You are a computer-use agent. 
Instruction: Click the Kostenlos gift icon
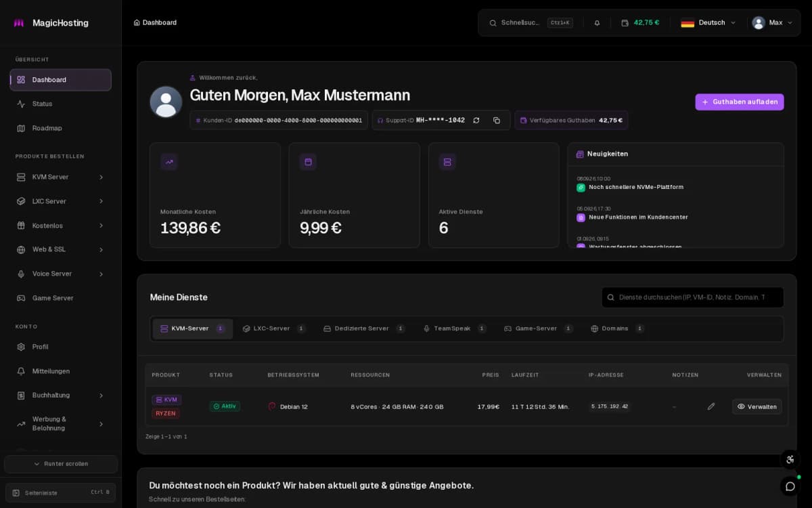pyautogui.click(x=21, y=226)
